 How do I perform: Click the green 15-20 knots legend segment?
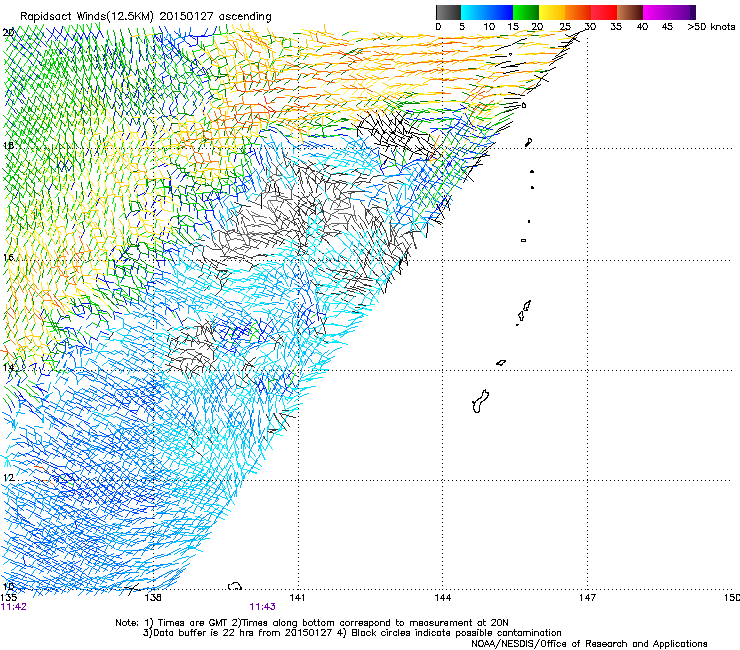pos(526,12)
